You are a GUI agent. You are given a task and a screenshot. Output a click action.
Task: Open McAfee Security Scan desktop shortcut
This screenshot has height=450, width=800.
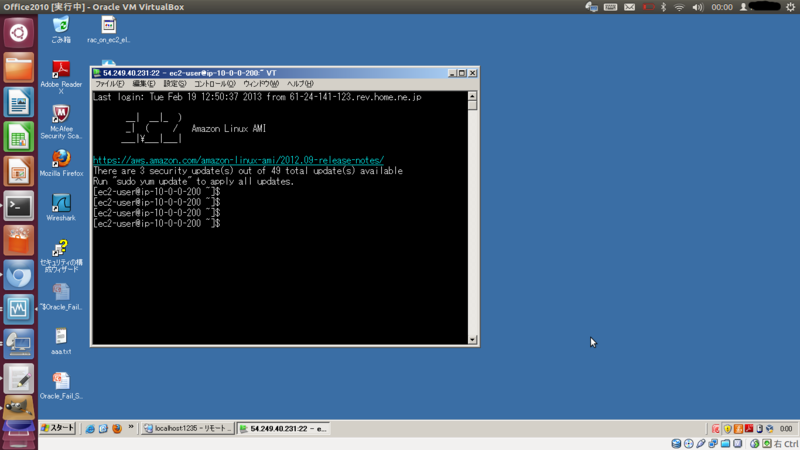point(61,122)
